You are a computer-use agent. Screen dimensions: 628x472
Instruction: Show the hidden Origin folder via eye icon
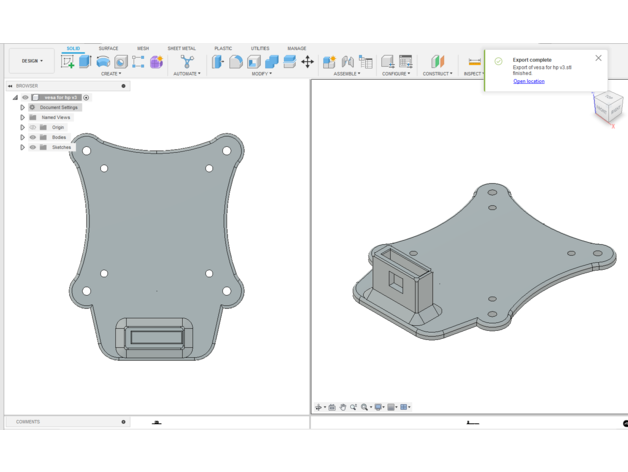(x=33, y=127)
